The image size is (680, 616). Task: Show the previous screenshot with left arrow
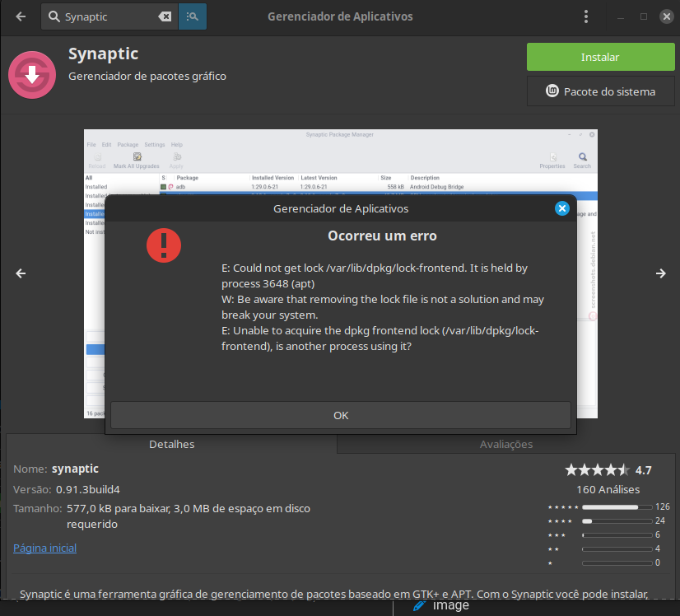21,274
